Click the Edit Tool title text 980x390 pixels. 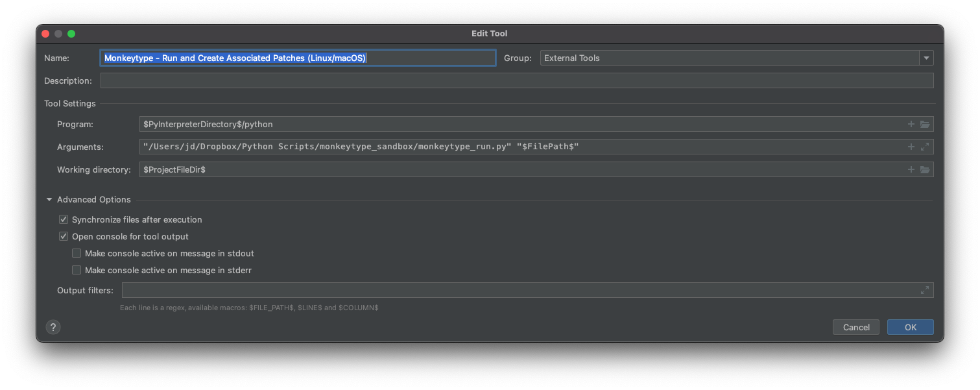490,33
